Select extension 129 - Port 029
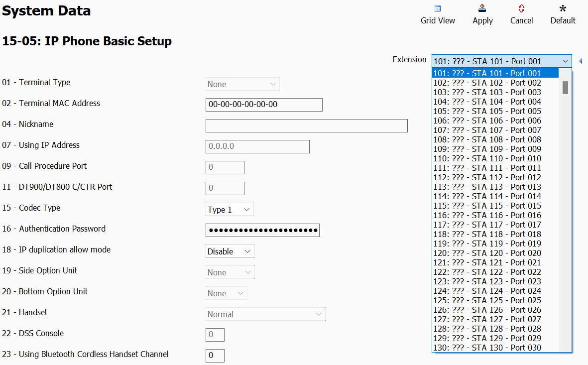 (495, 338)
